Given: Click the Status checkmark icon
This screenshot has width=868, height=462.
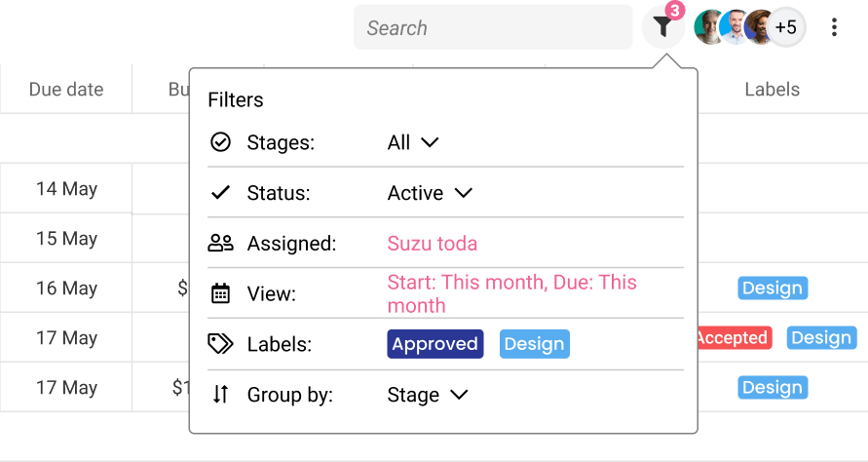Looking at the screenshot, I should click(x=220, y=193).
